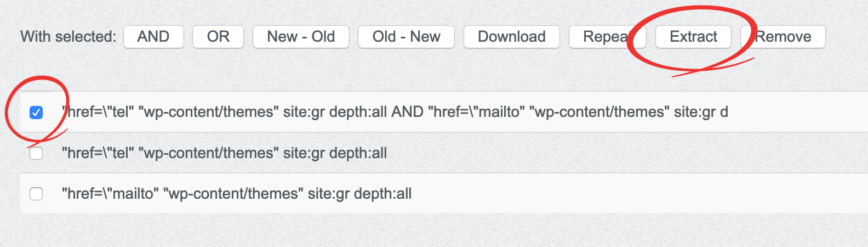The height and width of the screenshot is (247, 868).
Task: Open the href mailto site:gr query
Action: [237, 194]
